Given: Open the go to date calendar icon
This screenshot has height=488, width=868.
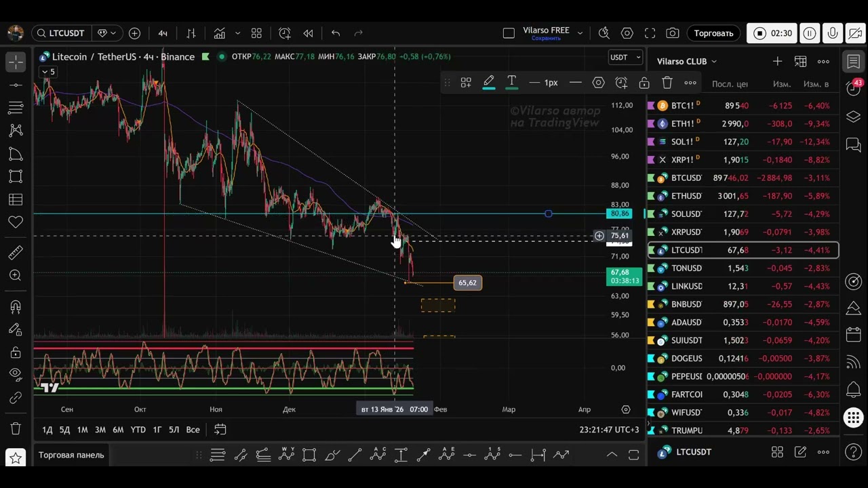Looking at the screenshot, I should pyautogui.click(x=220, y=430).
